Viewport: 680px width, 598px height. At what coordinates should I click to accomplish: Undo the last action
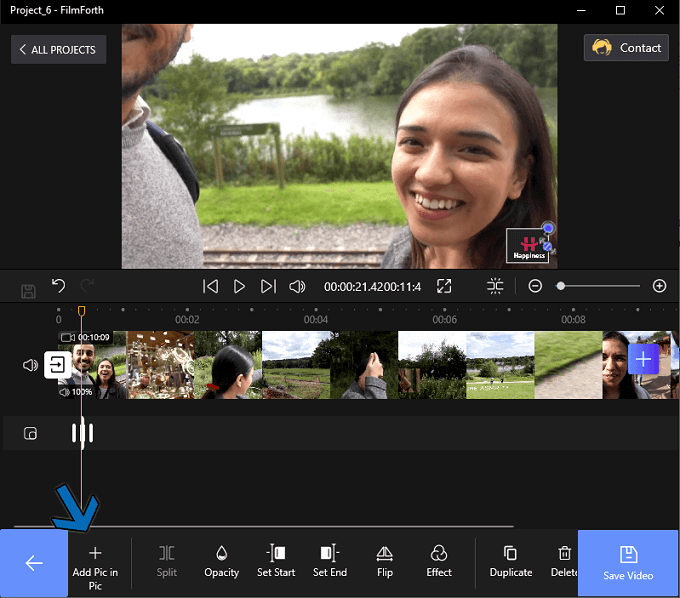(x=59, y=286)
